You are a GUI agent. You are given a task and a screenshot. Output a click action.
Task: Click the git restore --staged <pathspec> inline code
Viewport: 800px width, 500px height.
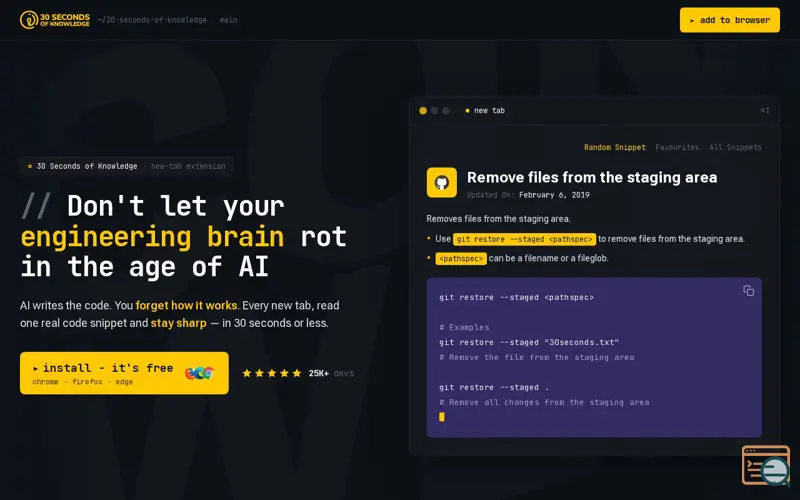[x=524, y=239]
